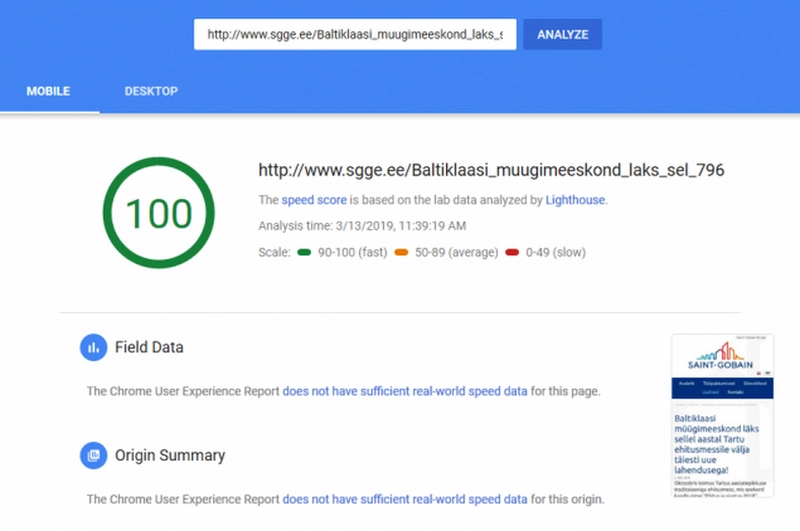The height and width of the screenshot is (531, 800).
Task: Open the Lighthouse link
Action: pyautogui.click(x=575, y=200)
